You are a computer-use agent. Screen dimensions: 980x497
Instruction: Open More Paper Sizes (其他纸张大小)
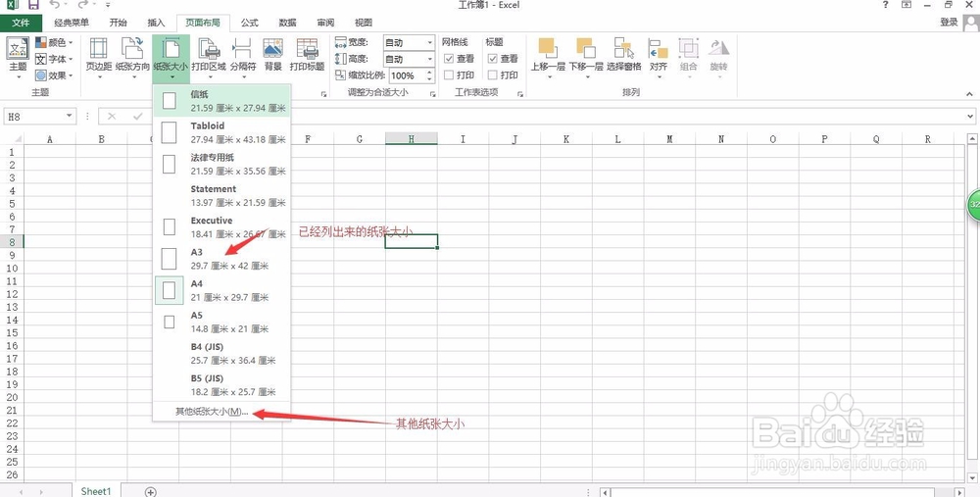pyautogui.click(x=221, y=412)
